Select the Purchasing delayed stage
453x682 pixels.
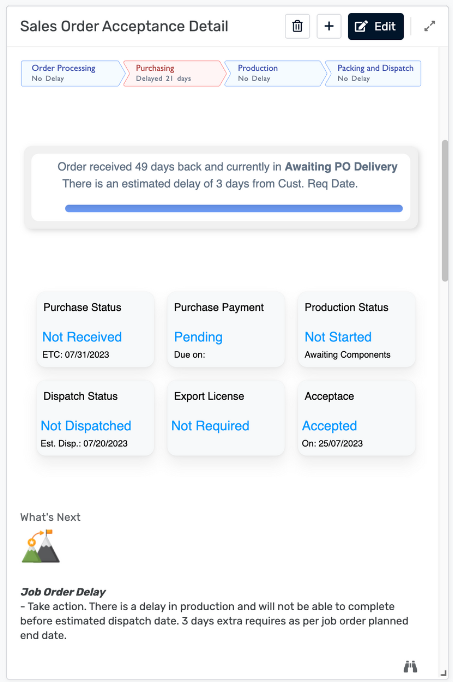[x=174, y=74]
